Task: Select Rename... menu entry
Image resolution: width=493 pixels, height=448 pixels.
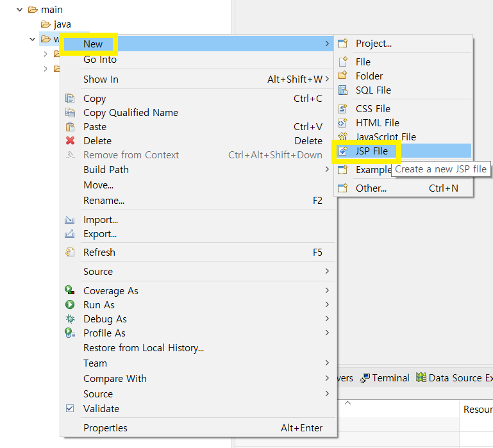Action: pyautogui.click(x=197, y=200)
